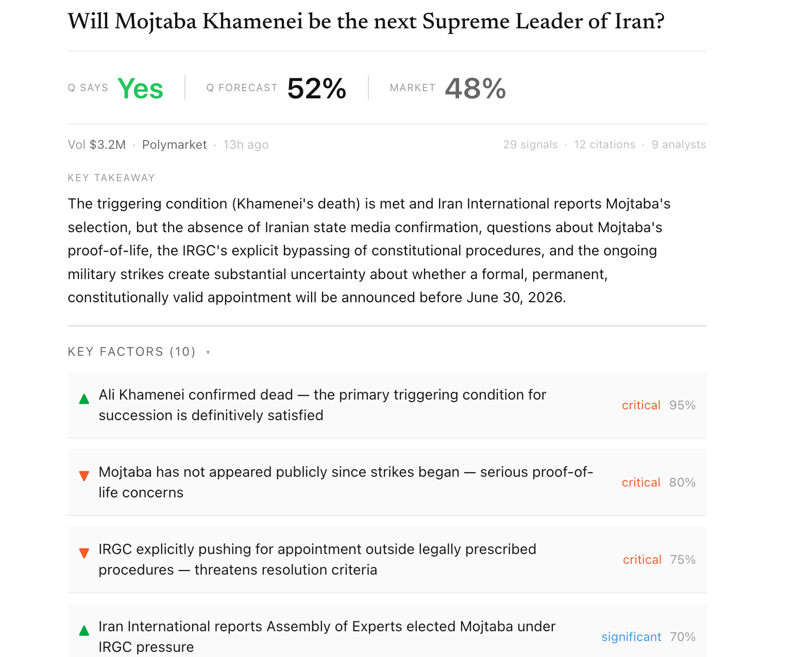Image resolution: width=812 pixels, height=657 pixels.
Task: Click the page title about Mojtaba Khamenei
Action: [x=366, y=22]
